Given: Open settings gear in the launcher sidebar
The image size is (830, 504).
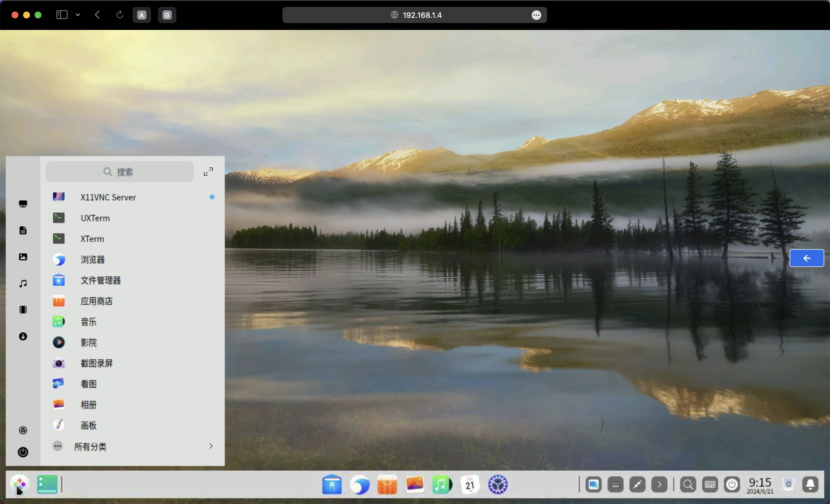Looking at the screenshot, I should coord(23,430).
